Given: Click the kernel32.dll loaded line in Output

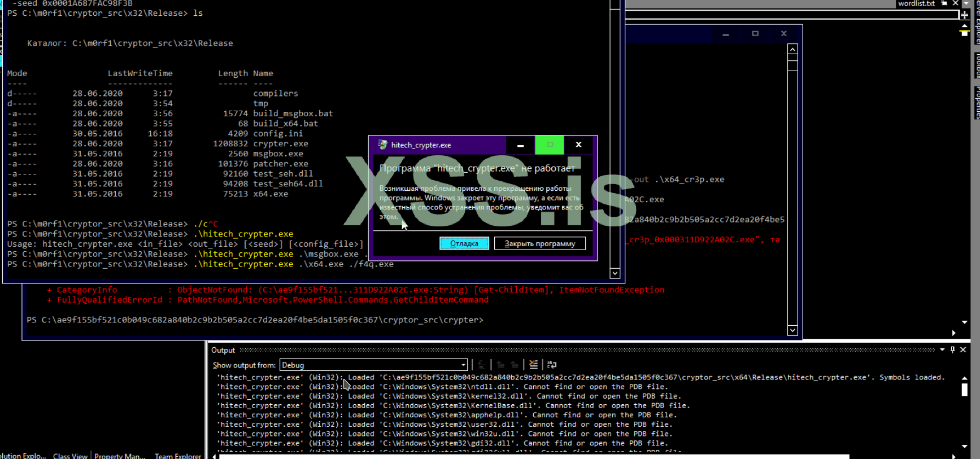Looking at the screenshot, I should pos(449,396).
